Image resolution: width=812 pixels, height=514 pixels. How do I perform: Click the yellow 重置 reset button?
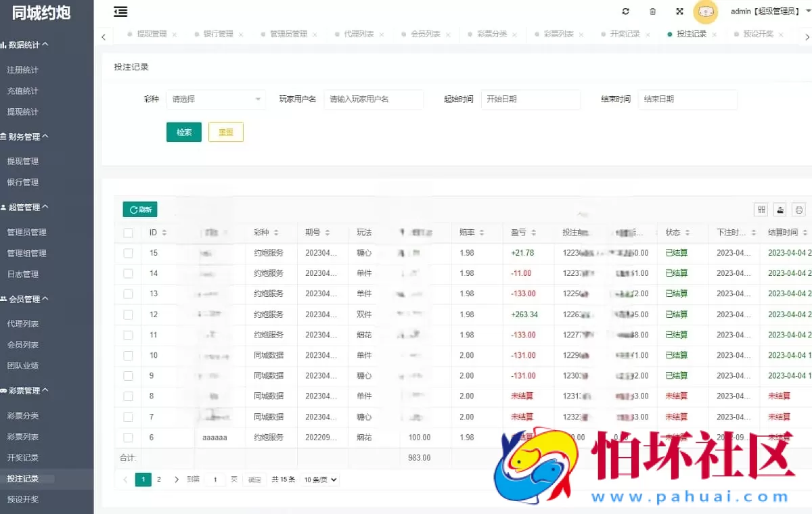(225, 132)
